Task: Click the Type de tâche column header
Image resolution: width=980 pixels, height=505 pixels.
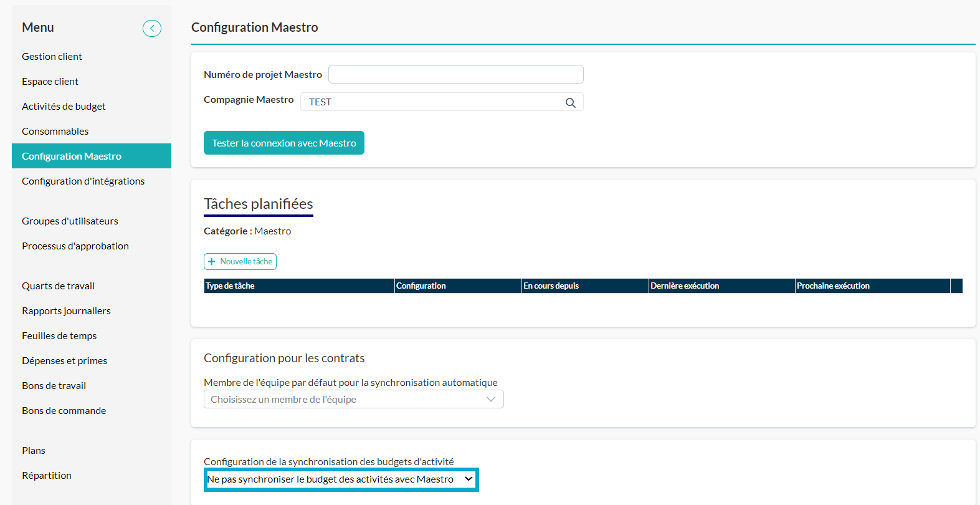Action: click(x=299, y=286)
